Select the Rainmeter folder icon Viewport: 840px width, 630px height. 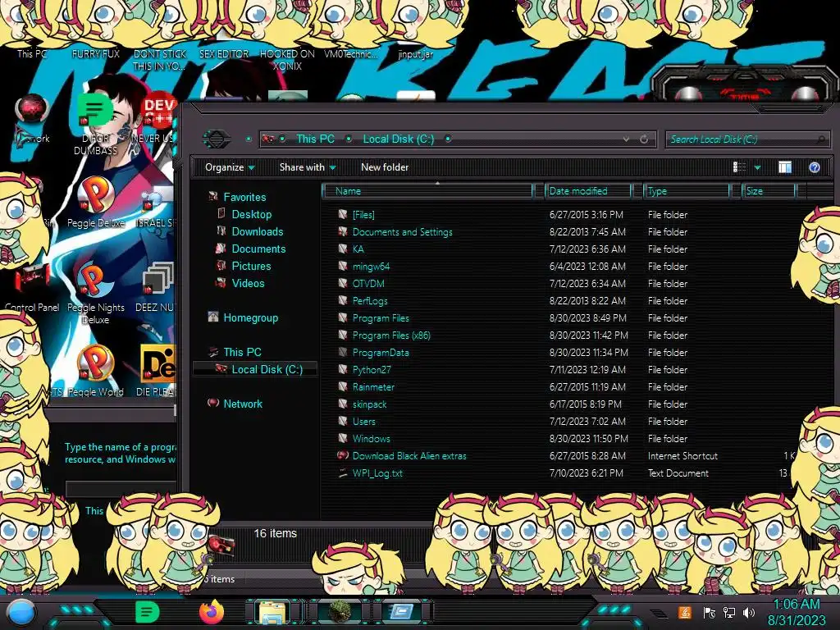pyautogui.click(x=343, y=386)
